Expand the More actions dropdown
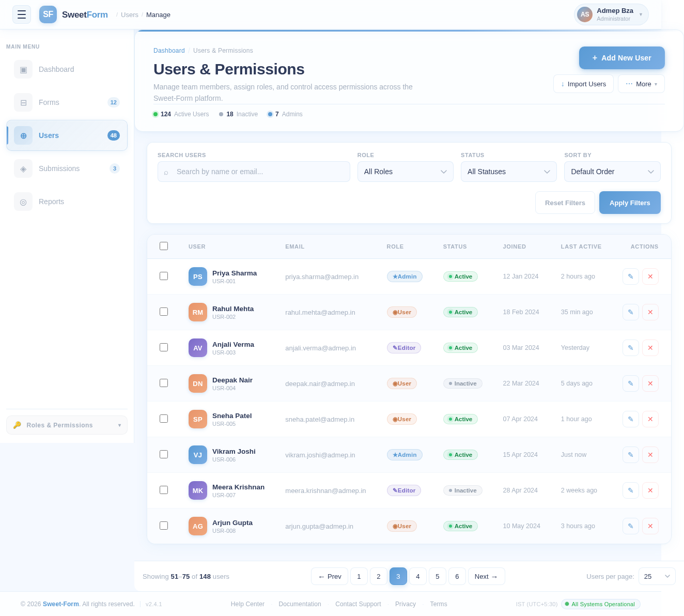The width and height of the screenshot is (684, 616). point(641,84)
